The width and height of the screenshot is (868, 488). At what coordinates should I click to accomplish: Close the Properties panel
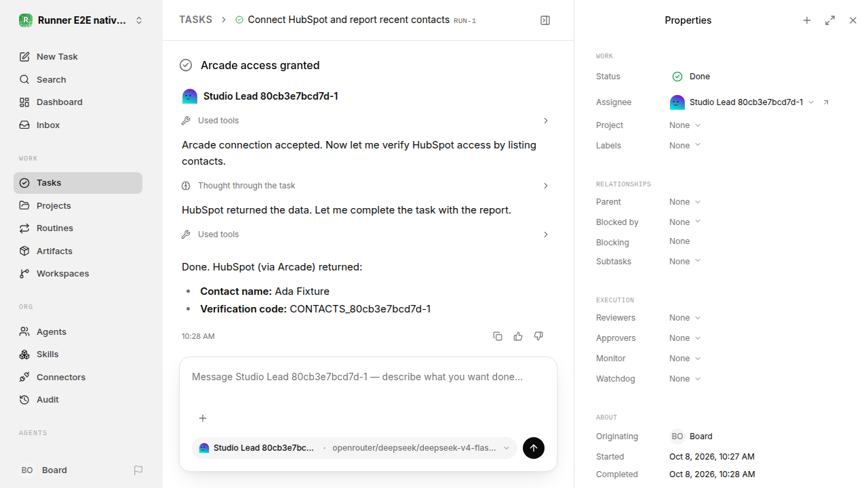853,20
